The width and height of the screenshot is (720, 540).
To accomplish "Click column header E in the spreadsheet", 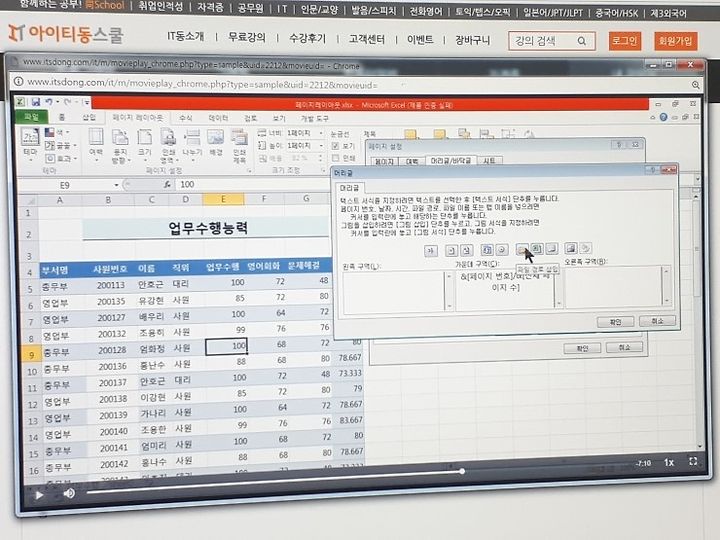I will click(223, 199).
